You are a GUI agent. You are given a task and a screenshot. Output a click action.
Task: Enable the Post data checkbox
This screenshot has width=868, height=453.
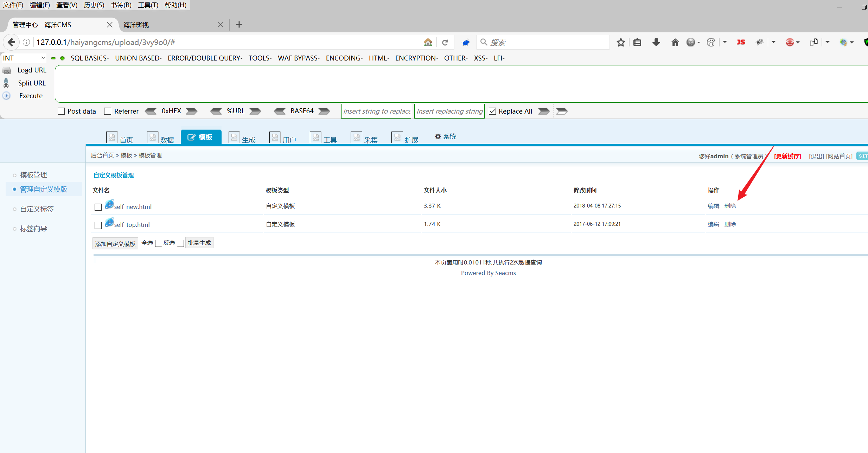[61, 111]
